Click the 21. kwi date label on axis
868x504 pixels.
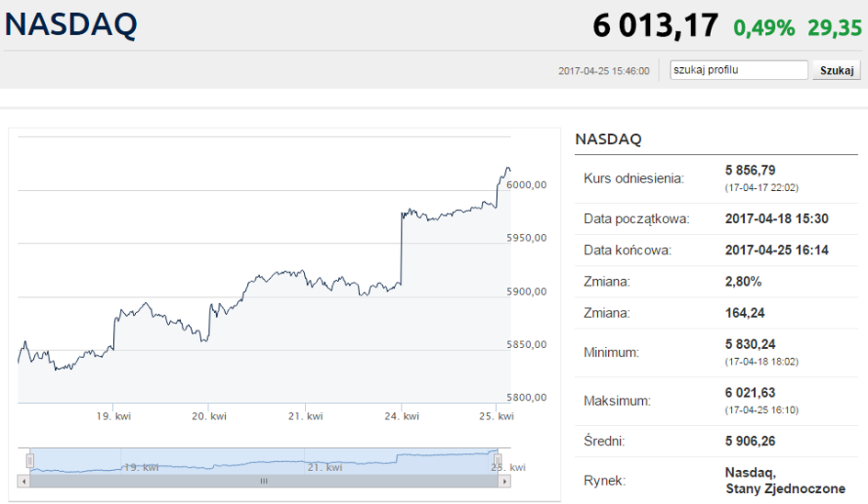[306, 416]
